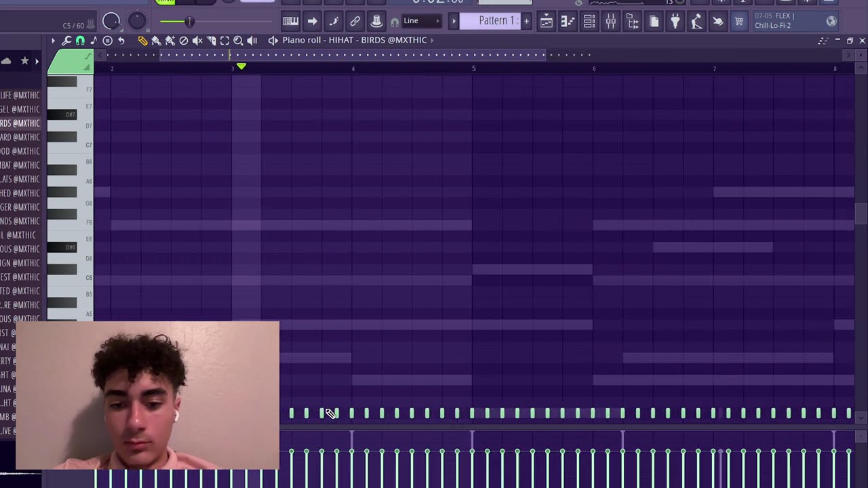The image size is (868, 488).
Task: Toggle the global snap magnet icon
Action: tap(395, 22)
